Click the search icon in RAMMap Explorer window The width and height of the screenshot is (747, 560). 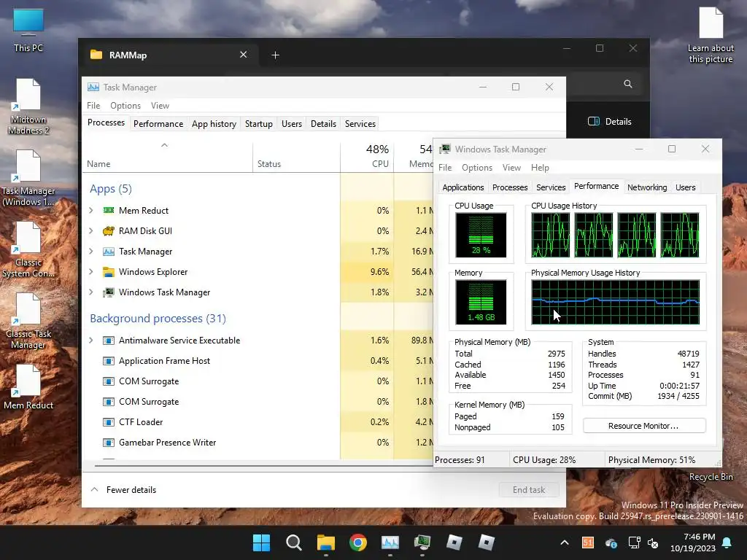(628, 84)
